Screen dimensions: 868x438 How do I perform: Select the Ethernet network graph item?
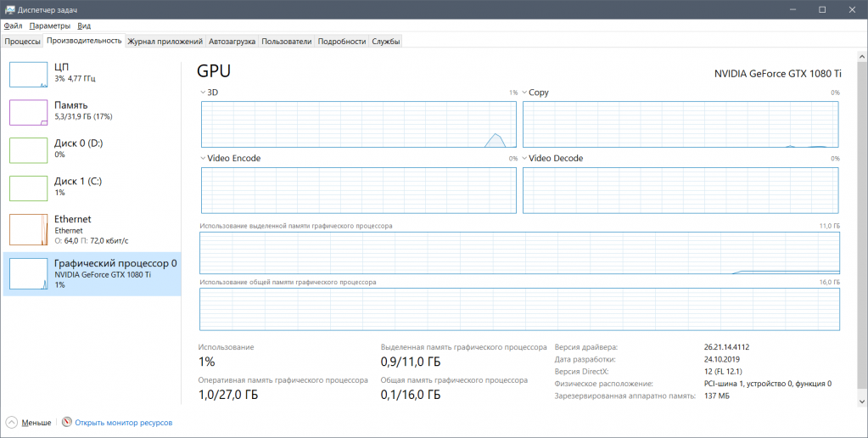[28, 229]
